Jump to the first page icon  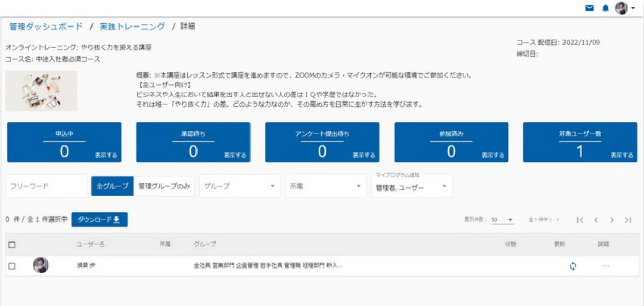(580, 220)
